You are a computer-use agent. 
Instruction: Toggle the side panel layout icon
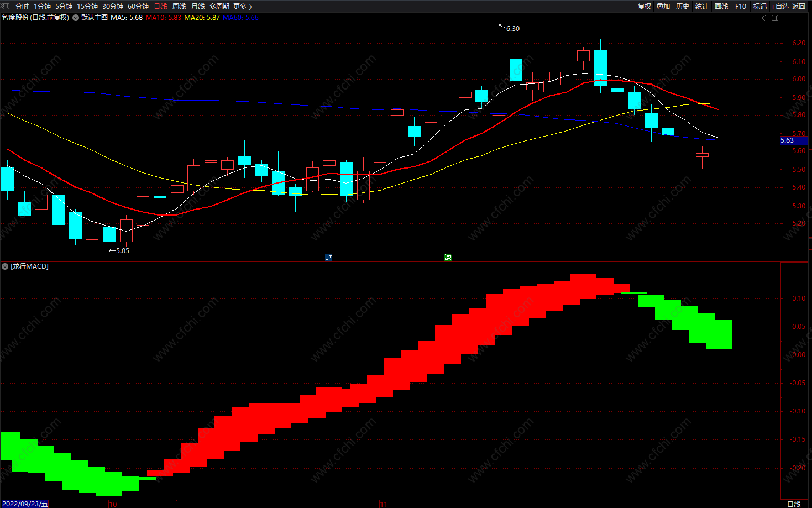[x=775, y=18]
